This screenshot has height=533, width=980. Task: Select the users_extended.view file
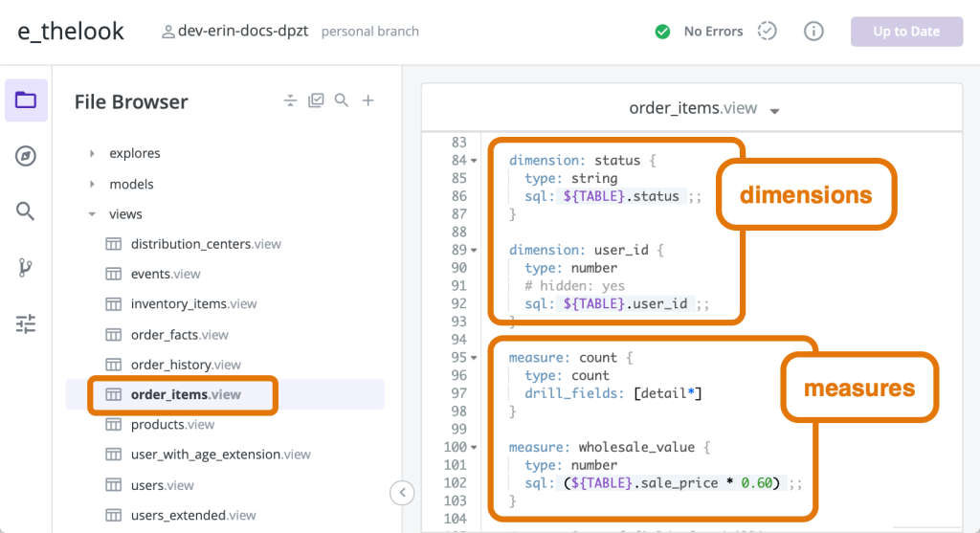[x=192, y=515]
